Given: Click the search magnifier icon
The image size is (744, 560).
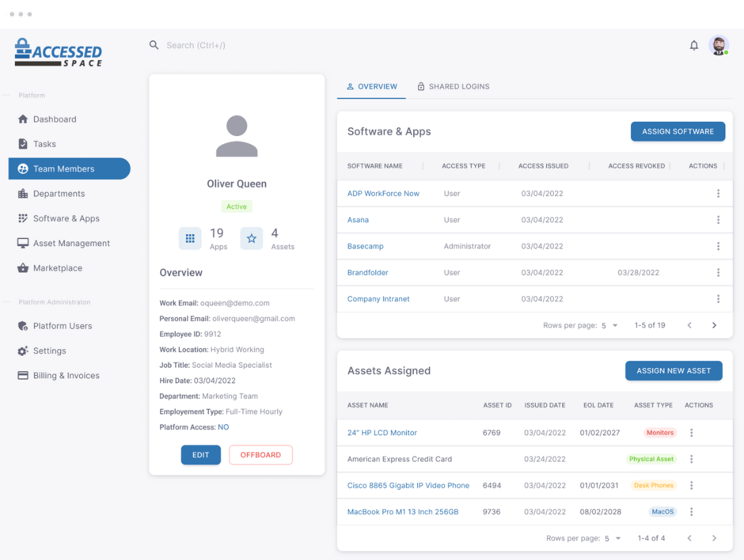Looking at the screenshot, I should (154, 45).
